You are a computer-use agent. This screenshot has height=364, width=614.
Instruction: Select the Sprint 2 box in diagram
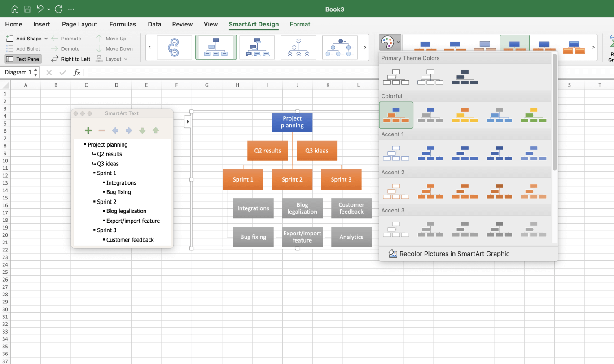point(292,179)
